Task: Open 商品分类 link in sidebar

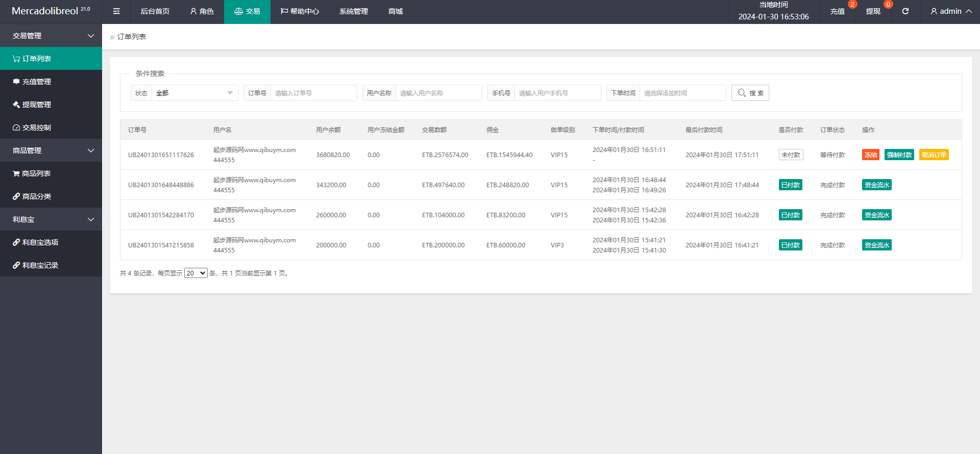Action: 51,196
